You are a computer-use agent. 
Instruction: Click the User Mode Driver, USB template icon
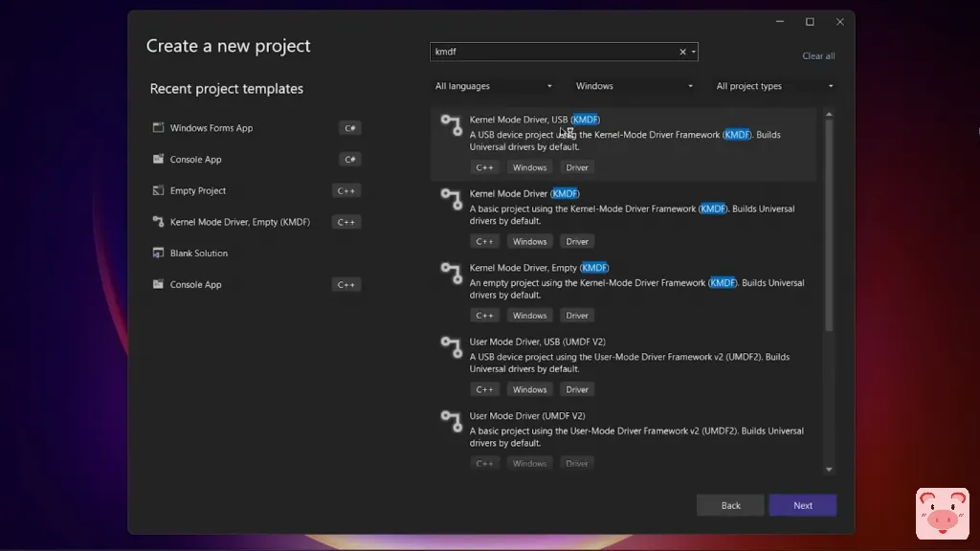451,346
